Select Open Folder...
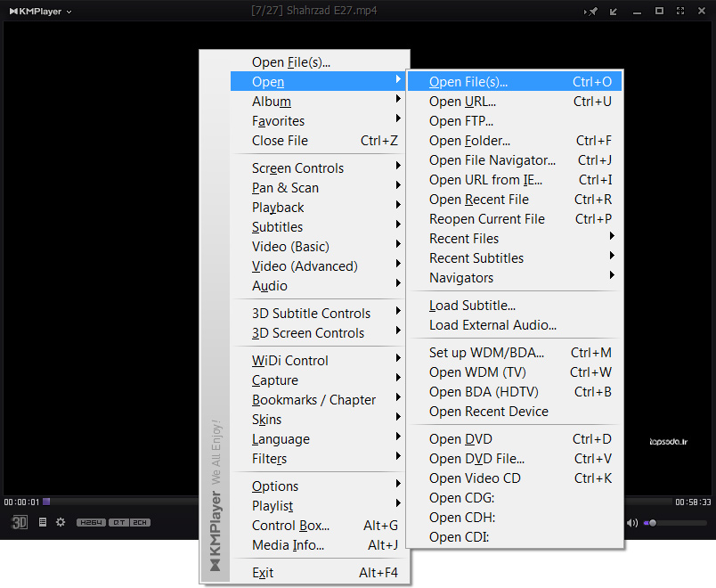 (x=515, y=141)
